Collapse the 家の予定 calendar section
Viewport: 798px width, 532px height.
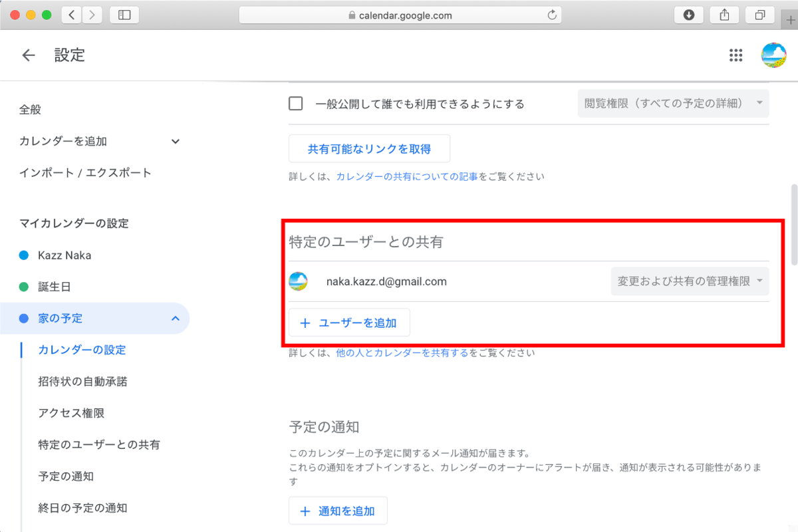(x=176, y=318)
